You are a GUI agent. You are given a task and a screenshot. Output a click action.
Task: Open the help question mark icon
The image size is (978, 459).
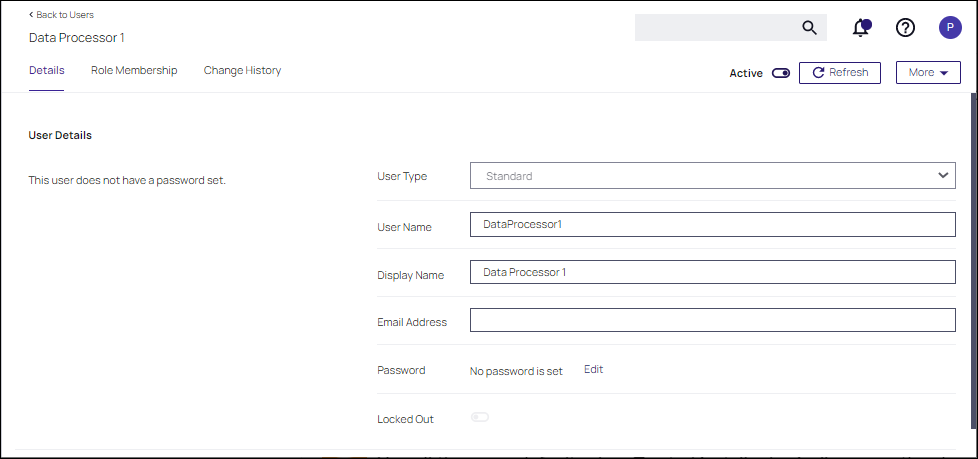[x=905, y=28]
